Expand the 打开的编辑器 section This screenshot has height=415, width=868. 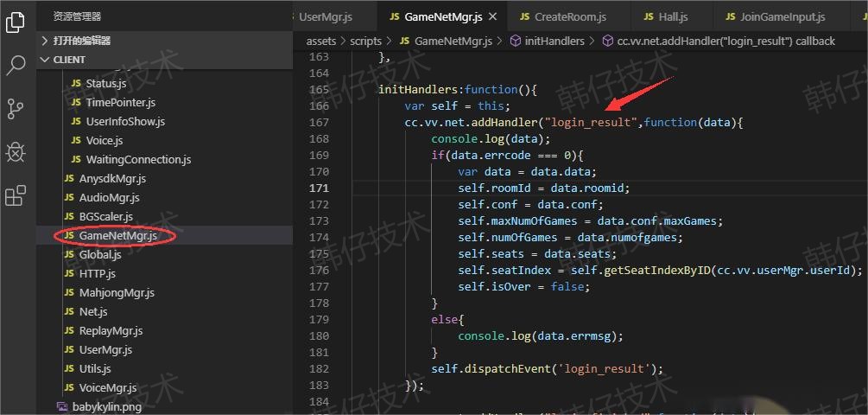pyautogui.click(x=164, y=41)
